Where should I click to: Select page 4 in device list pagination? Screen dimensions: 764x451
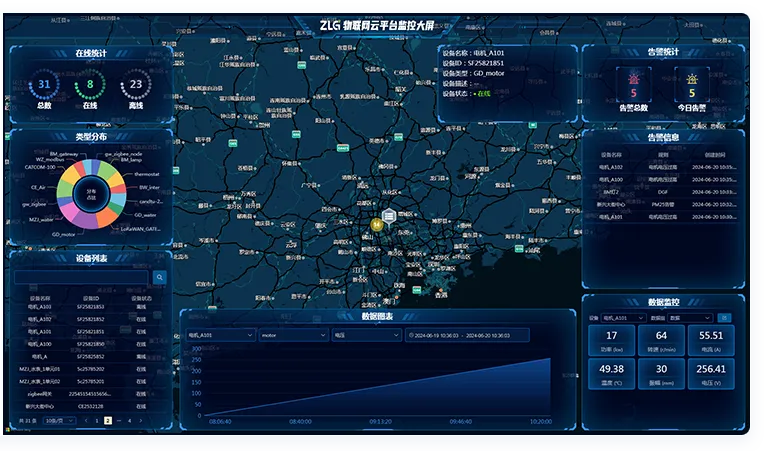(x=130, y=420)
